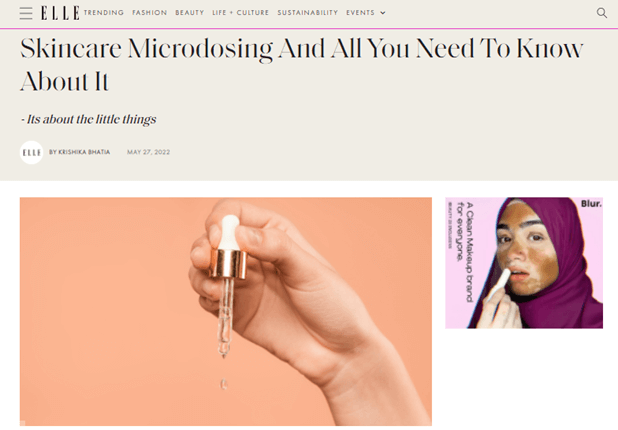
Task: Click the round ELLE author avatar
Action: 32,152
